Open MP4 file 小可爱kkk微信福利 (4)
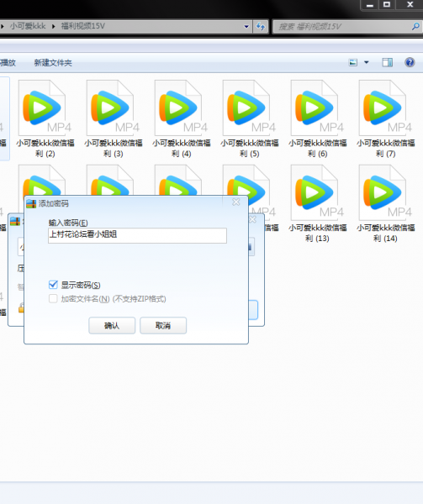This screenshot has height=504, width=423. click(x=182, y=119)
